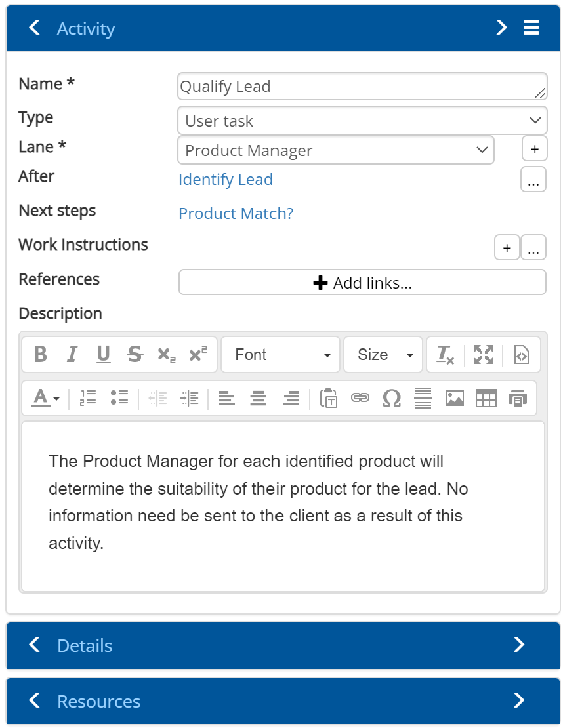The image size is (561, 728).
Task: Insert special character using omega icon
Action: coord(391,398)
